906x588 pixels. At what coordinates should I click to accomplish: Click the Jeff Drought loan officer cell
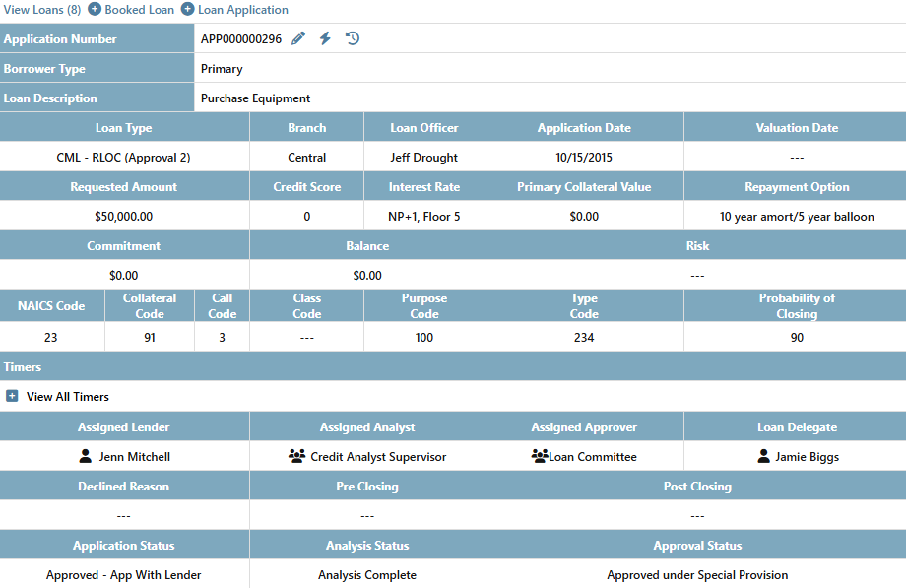423,157
